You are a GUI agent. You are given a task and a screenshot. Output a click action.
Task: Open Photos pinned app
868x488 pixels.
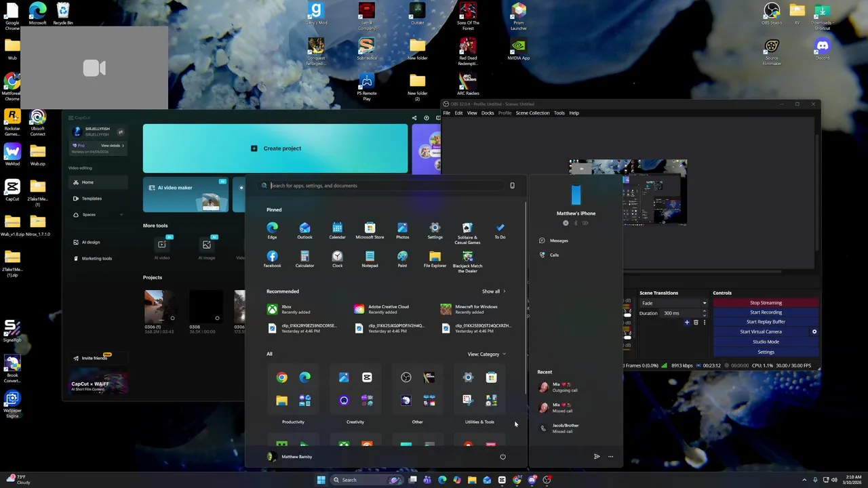pyautogui.click(x=402, y=230)
